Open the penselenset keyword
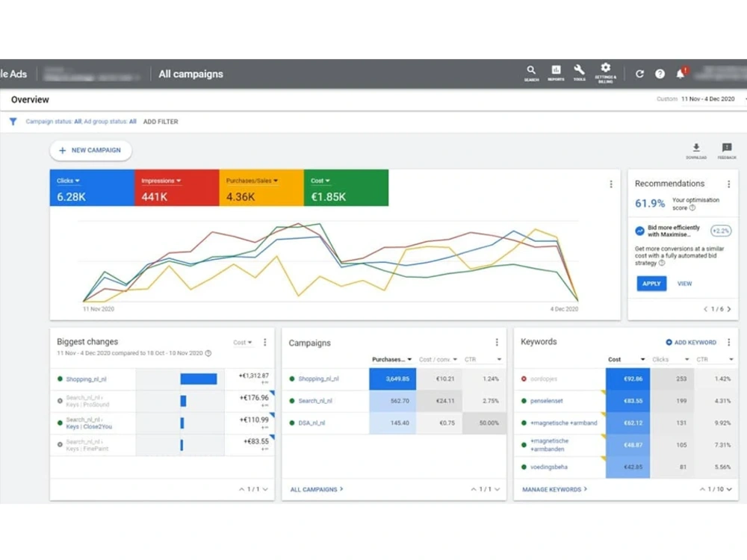Screen dimensions: 747x560 (x=547, y=401)
